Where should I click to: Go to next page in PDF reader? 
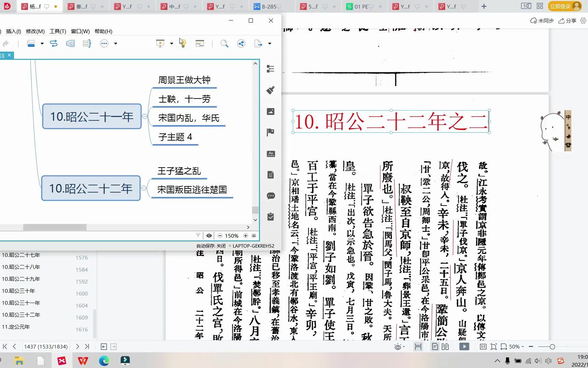pos(78,346)
